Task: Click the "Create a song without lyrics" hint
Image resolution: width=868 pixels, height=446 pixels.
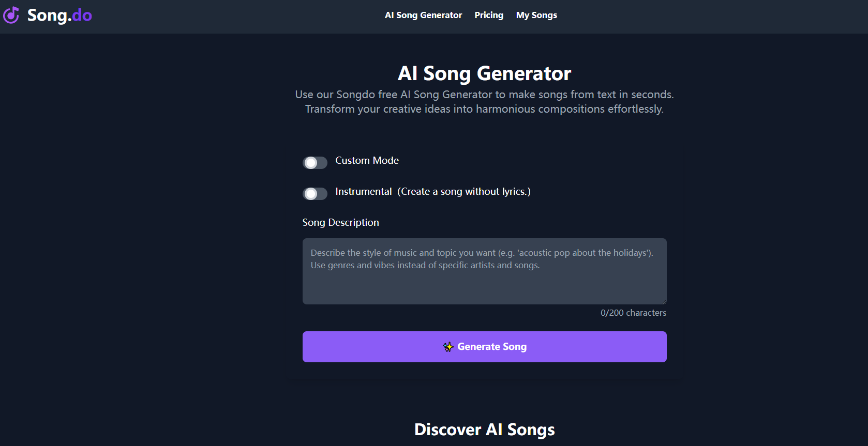Action: (464, 192)
